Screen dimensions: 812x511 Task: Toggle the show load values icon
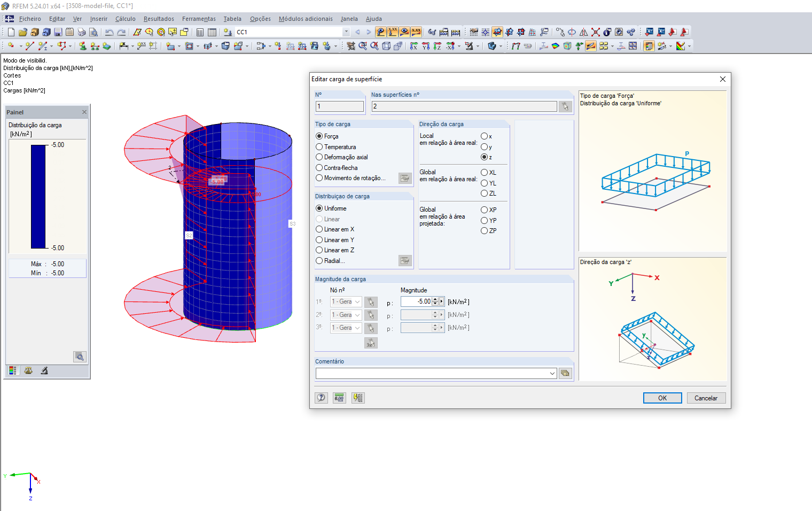393,32
